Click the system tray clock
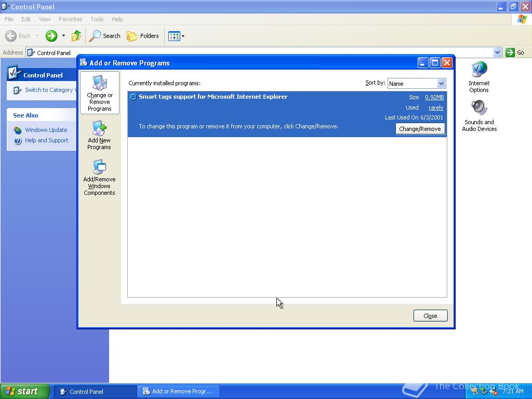The height and width of the screenshot is (399, 532). point(513,391)
